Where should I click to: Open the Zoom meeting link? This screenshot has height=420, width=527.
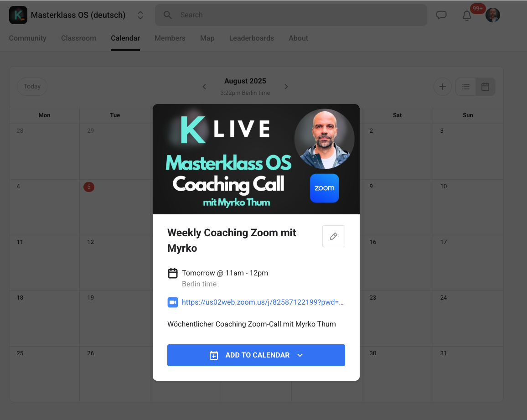pos(263,302)
